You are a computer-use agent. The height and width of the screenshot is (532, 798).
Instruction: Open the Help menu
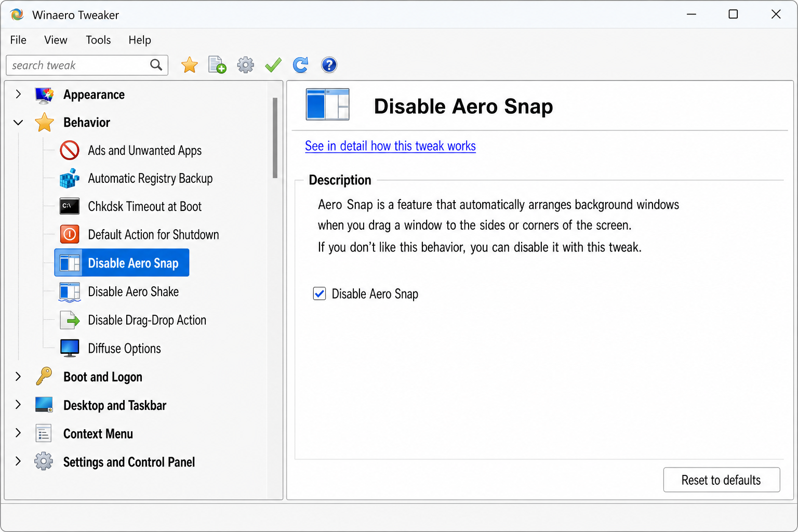(140, 40)
